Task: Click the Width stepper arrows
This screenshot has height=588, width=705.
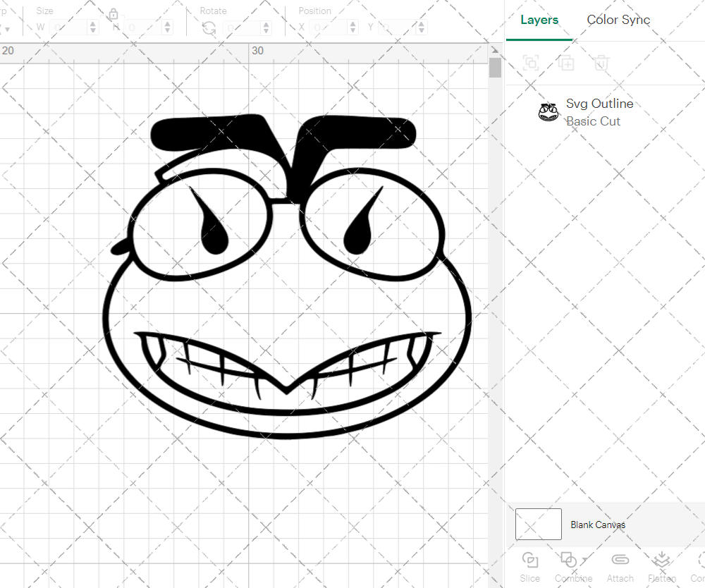Action: point(94,27)
